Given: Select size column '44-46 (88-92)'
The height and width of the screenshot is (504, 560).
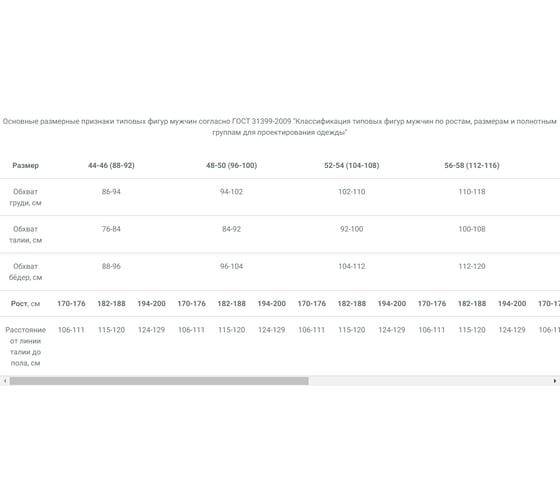Looking at the screenshot, I should (111, 165).
